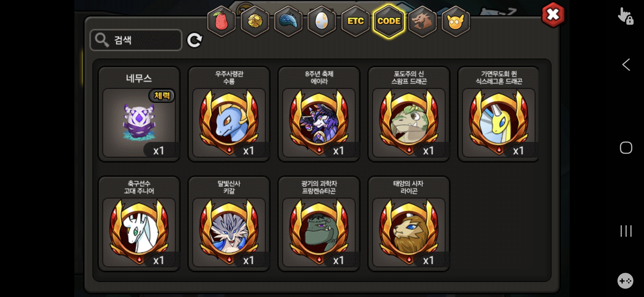644x297 pixels.
Task: Switch to the ETC tab
Action: 355,21
